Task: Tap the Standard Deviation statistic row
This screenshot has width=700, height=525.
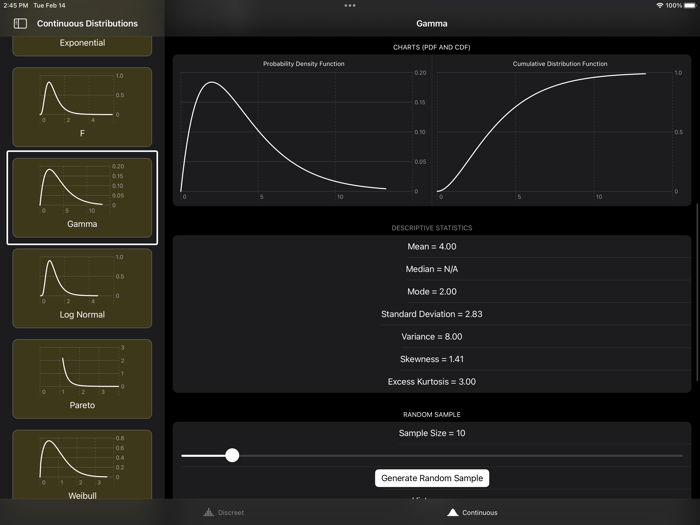Action: point(432,314)
